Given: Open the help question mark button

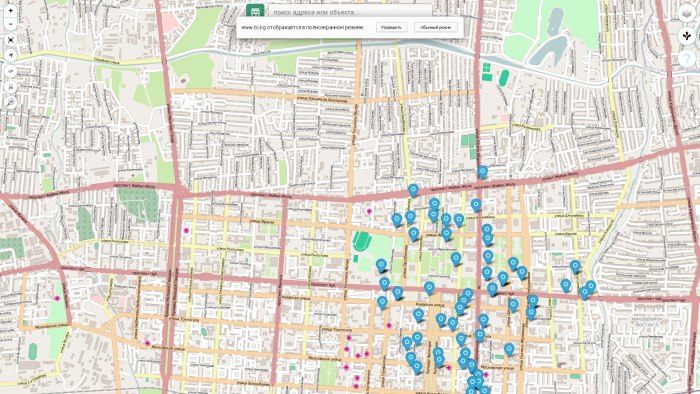Looking at the screenshot, I should (x=687, y=58).
